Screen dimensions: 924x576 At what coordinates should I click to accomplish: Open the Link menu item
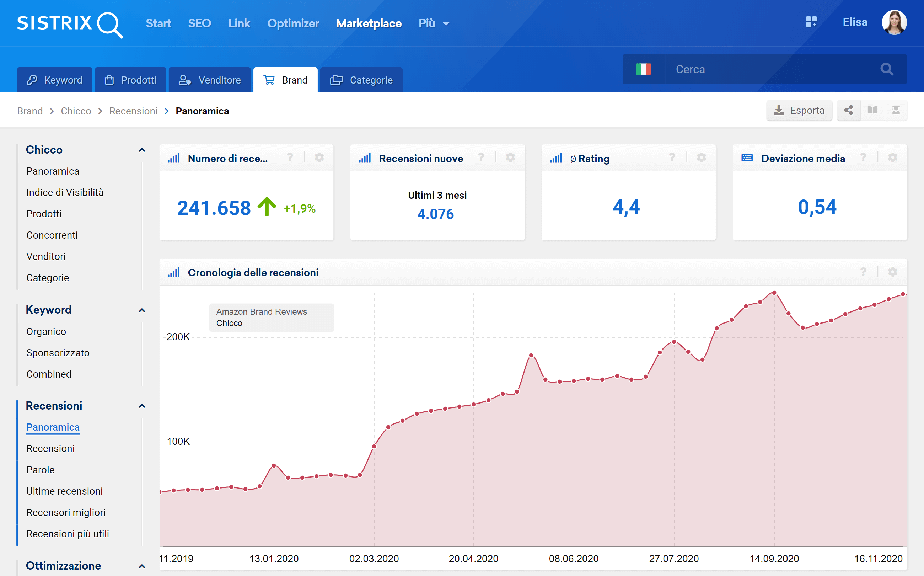coord(239,23)
